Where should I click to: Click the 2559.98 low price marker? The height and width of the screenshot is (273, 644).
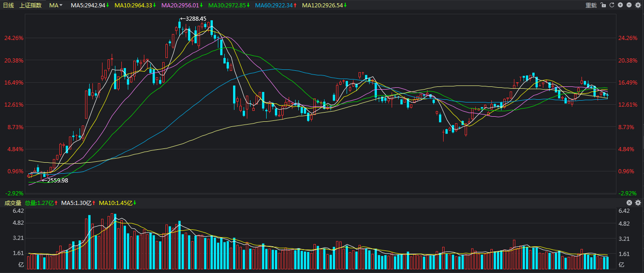tap(55, 181)
